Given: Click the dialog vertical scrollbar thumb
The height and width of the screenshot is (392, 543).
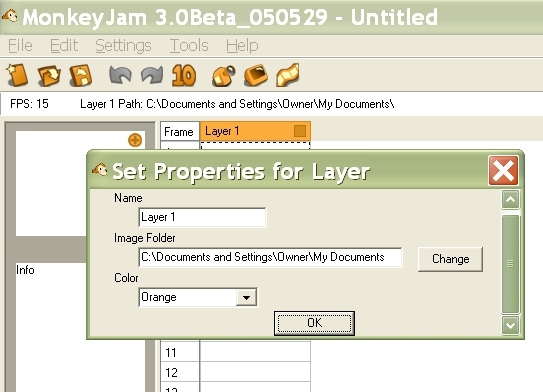Looking at the screenshot, I should tap(510, 264).
